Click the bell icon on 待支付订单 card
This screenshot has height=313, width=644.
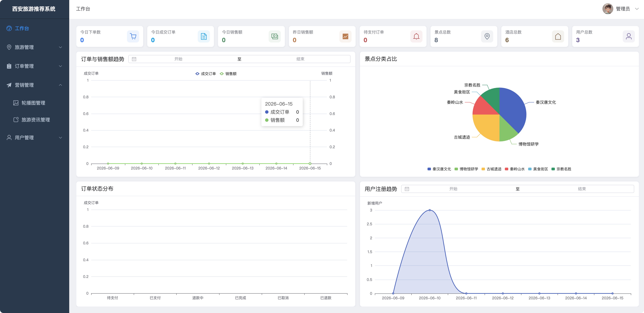click(x=416, y=36)
